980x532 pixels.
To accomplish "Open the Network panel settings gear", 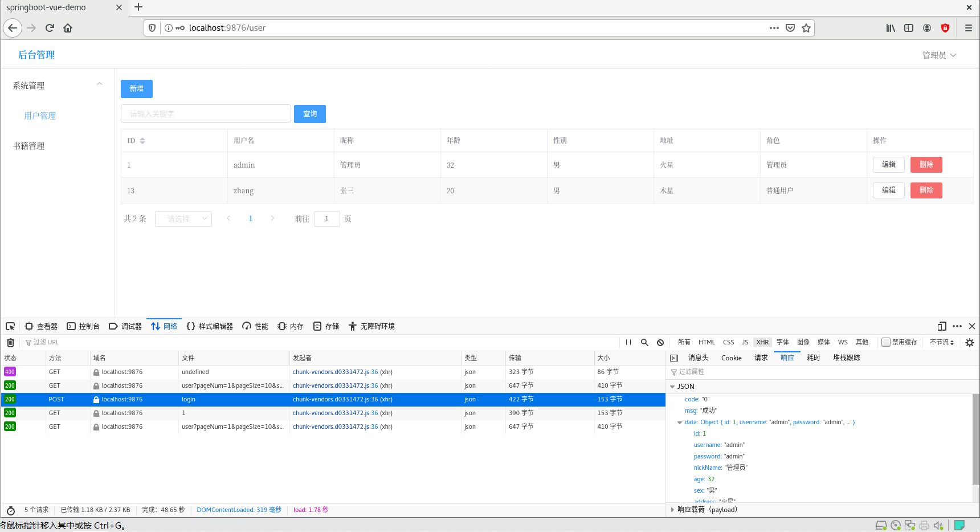I will point(970,342).
